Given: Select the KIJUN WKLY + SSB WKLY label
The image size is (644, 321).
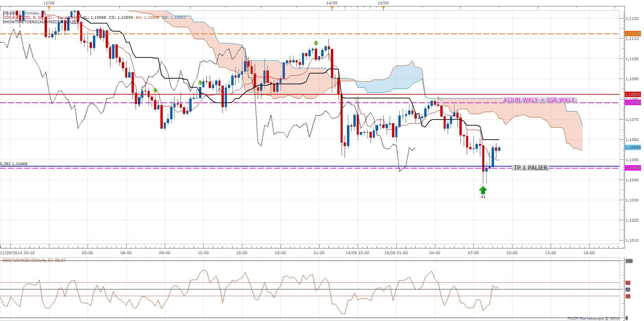Looking at the screenshot, I should [x=539, y=100].
